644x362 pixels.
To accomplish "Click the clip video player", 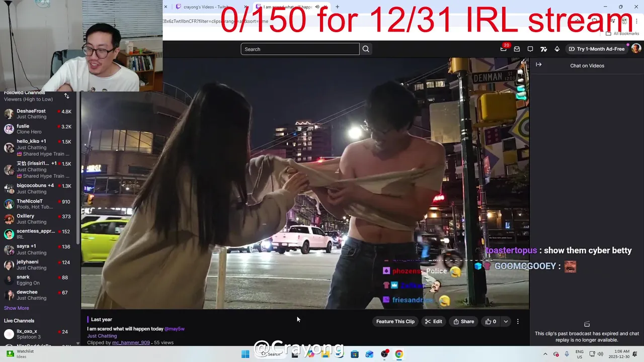I will 305,183.
